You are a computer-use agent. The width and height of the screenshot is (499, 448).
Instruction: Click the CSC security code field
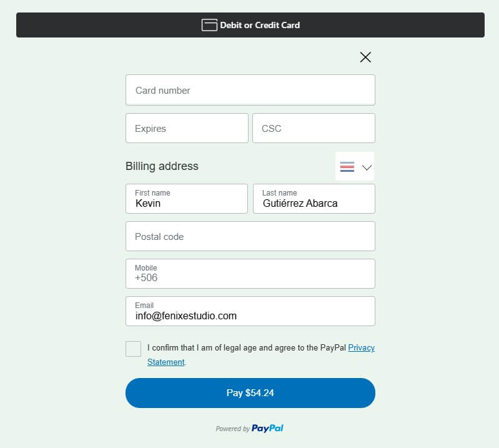pos(314,128)
